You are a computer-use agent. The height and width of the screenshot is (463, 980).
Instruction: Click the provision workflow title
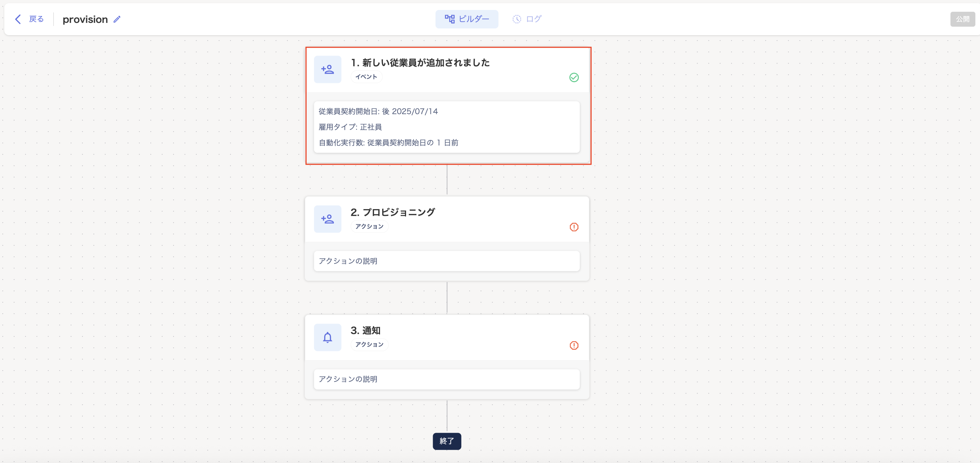tap(85, 20)
